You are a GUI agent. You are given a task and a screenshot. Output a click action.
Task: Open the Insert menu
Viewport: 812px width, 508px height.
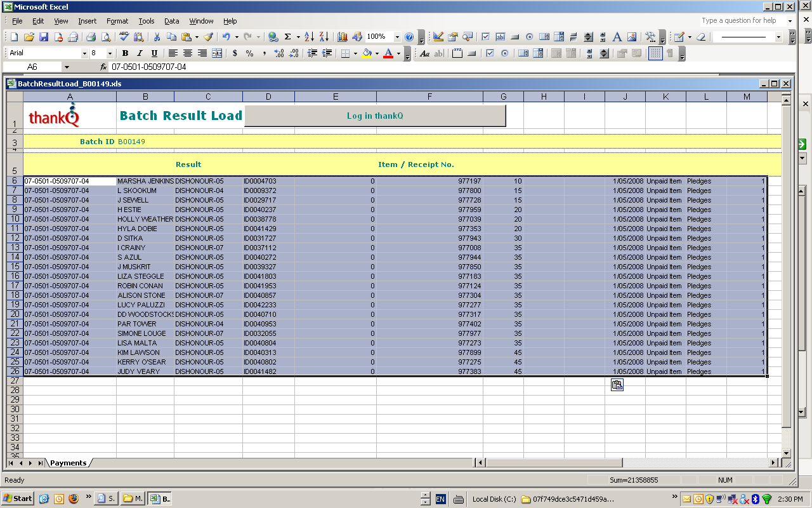coord(88,21)
